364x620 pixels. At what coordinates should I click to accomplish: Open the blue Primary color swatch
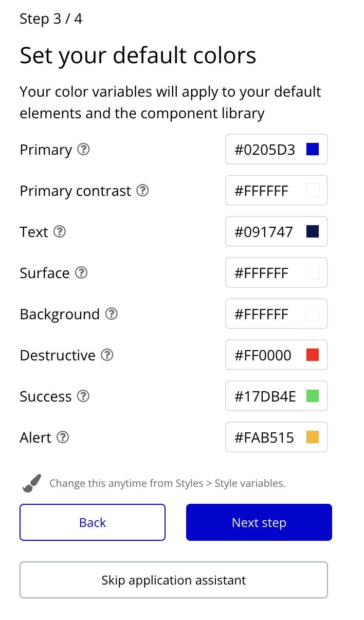point(313,150)
